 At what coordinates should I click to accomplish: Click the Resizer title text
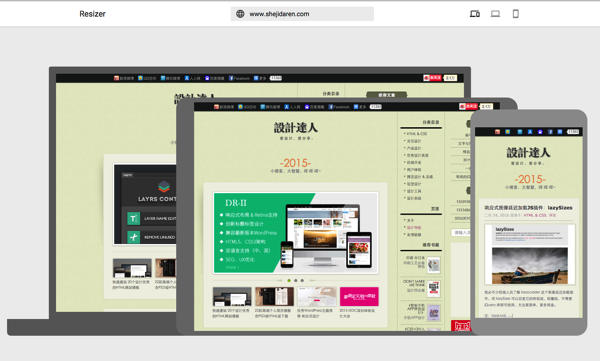[x=92, y=14]
